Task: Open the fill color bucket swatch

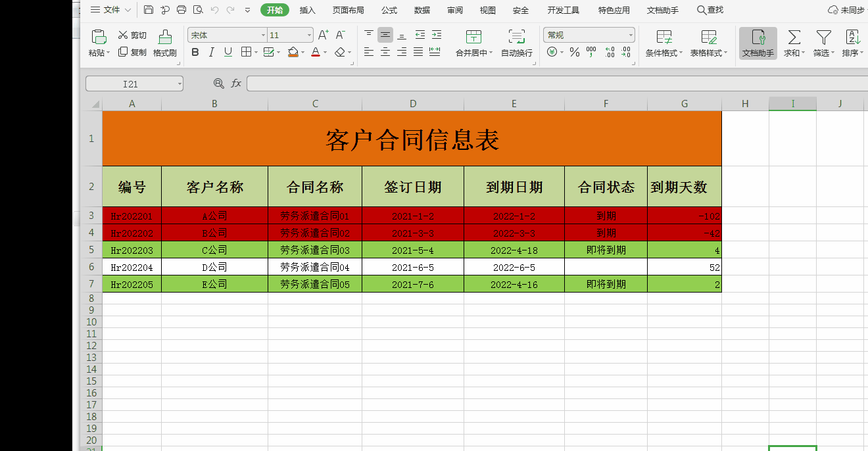Action: pyautogui.click(x=293, y=52)
